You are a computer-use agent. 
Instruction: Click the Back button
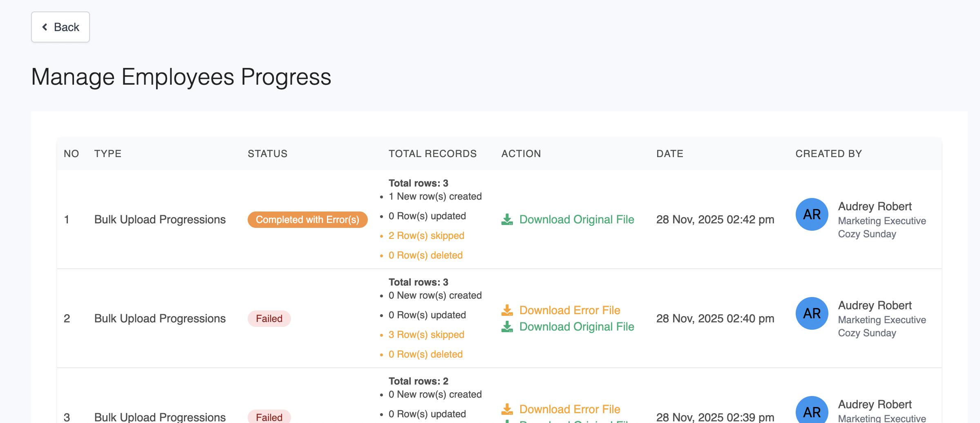click(x=60, y=27)
